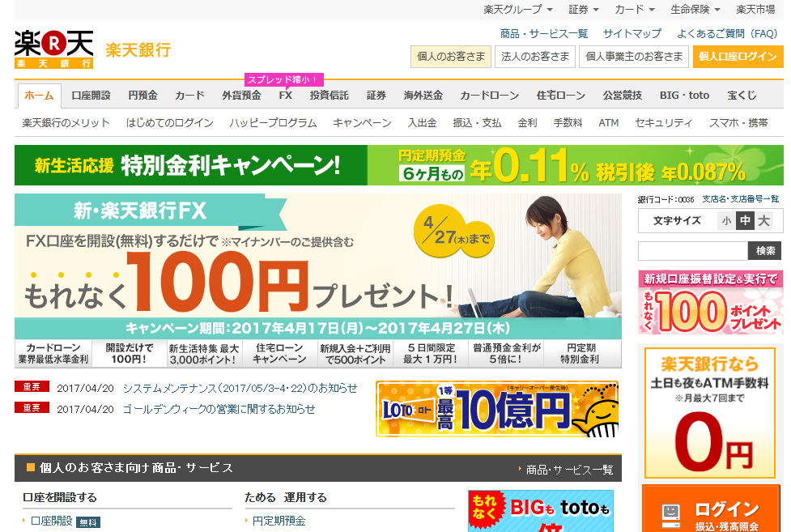Open the カード tab in main navigation

189,96
